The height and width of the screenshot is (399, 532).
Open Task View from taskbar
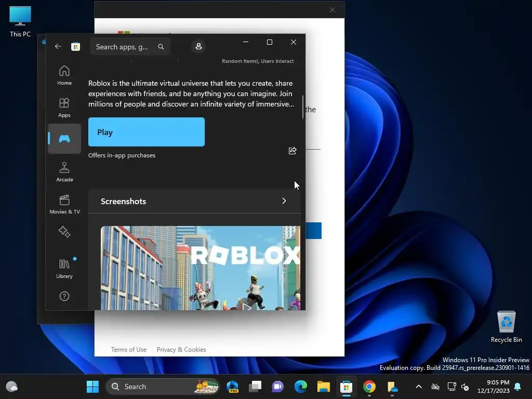[255, 387]
